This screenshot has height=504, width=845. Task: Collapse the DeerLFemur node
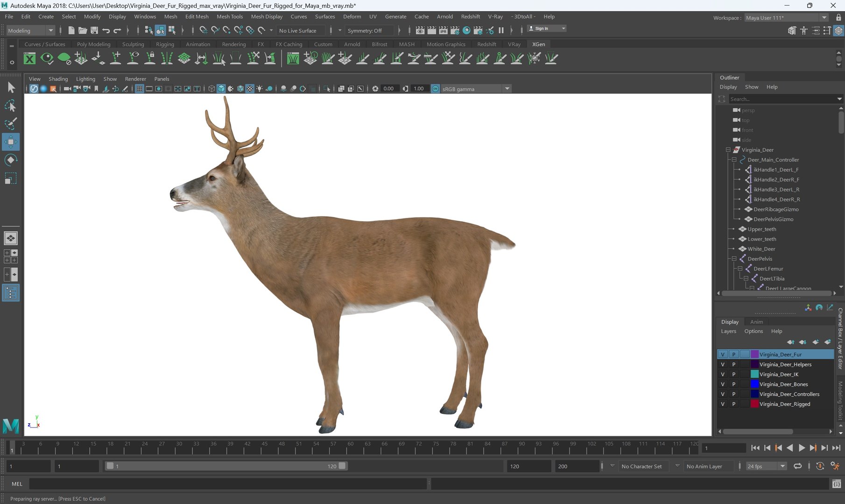pos(740,268)
